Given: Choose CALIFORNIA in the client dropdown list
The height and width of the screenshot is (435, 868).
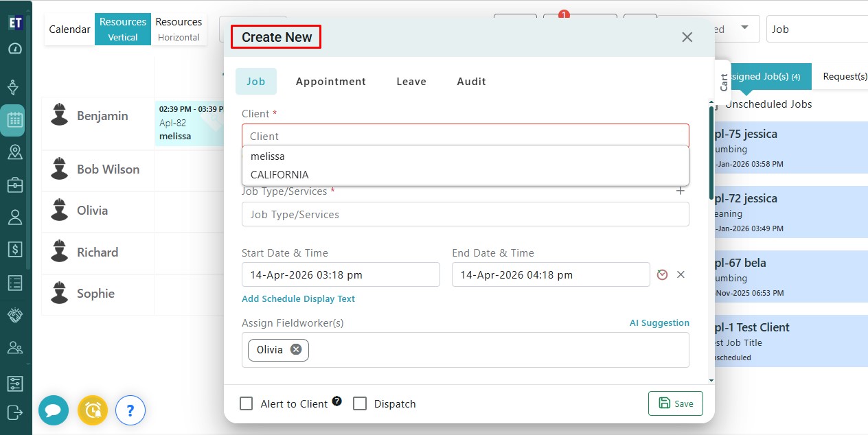Looking at the screenshot, I should pyautogui.click(x=279, y=175).
